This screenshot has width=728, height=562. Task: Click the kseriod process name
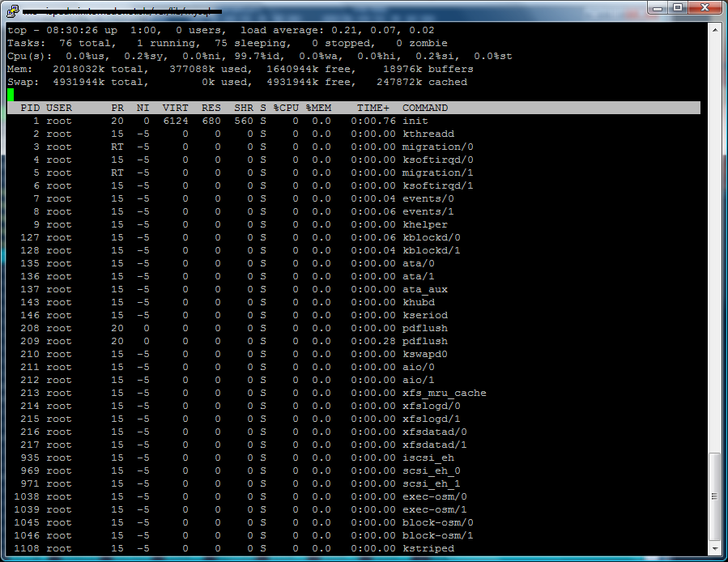(x=425, y=315)
